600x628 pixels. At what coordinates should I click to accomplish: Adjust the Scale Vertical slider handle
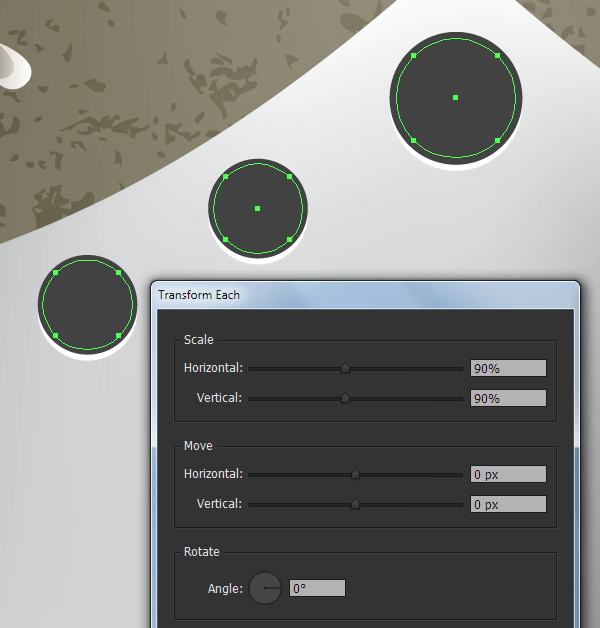(x=345, y=398)
